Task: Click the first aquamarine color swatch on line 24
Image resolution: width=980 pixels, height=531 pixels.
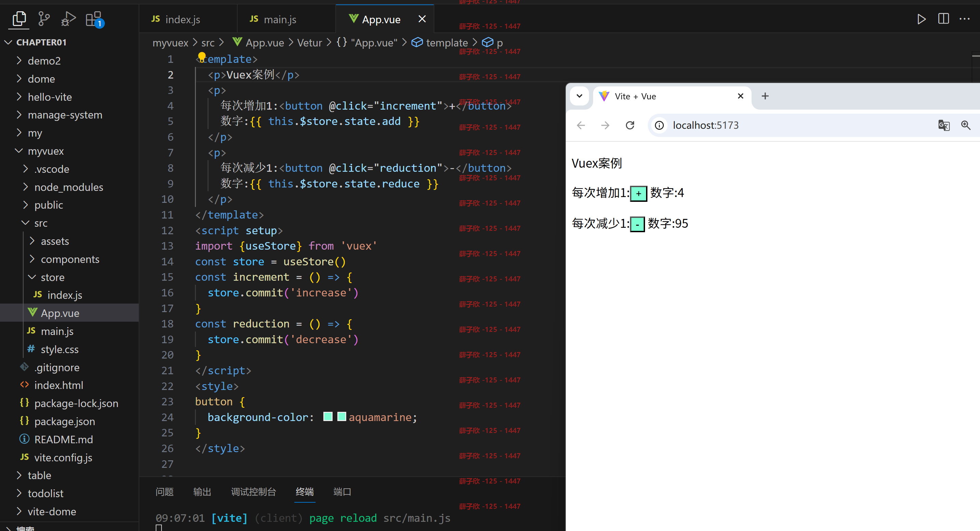Action: coord(327,417)
